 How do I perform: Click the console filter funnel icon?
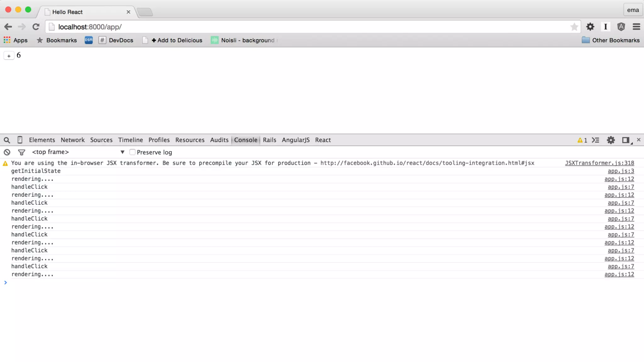(x=21, y=152)
